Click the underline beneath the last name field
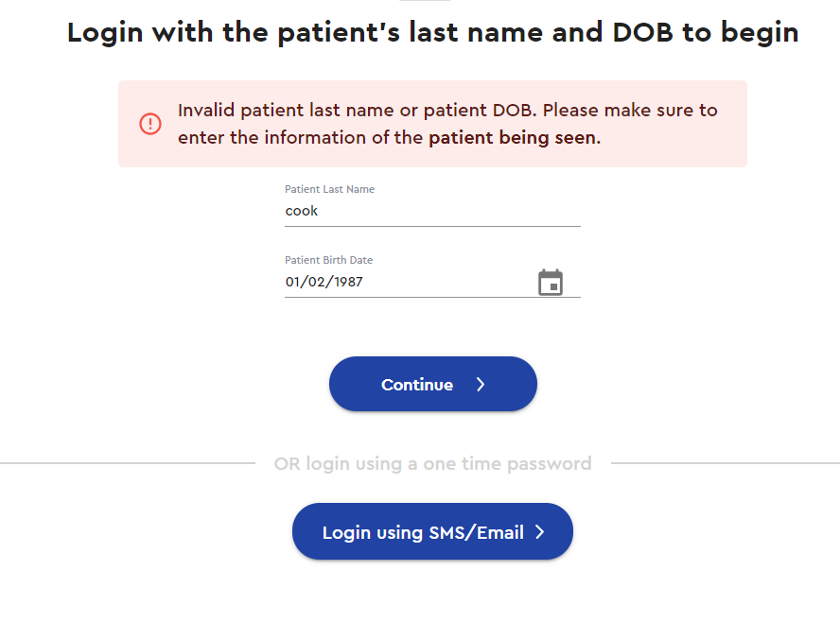 432,226
